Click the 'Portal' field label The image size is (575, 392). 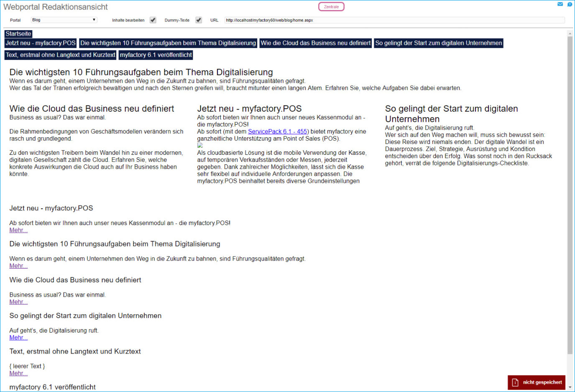coord(15,20)
